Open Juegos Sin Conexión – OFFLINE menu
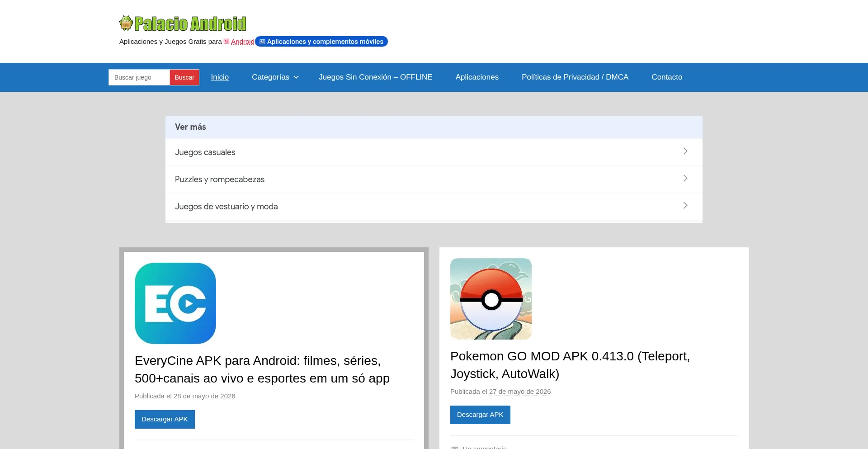Viewport: 868px width, 449px height. tap(375, 77)
